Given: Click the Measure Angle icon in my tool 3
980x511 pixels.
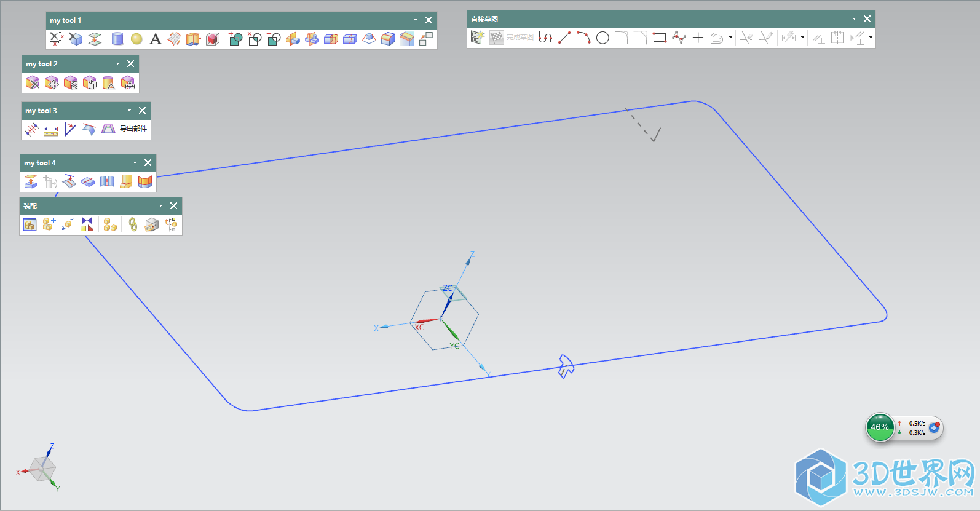Looking at the screenshot, I should [69, 129].
